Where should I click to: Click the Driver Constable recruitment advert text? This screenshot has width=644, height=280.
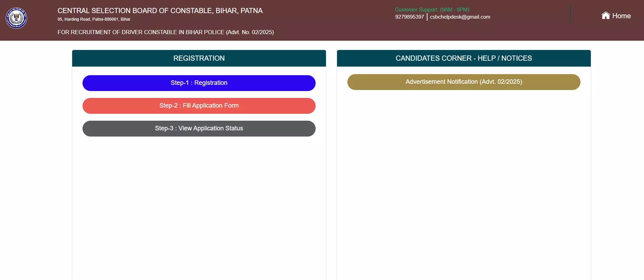tap(166, 32)
